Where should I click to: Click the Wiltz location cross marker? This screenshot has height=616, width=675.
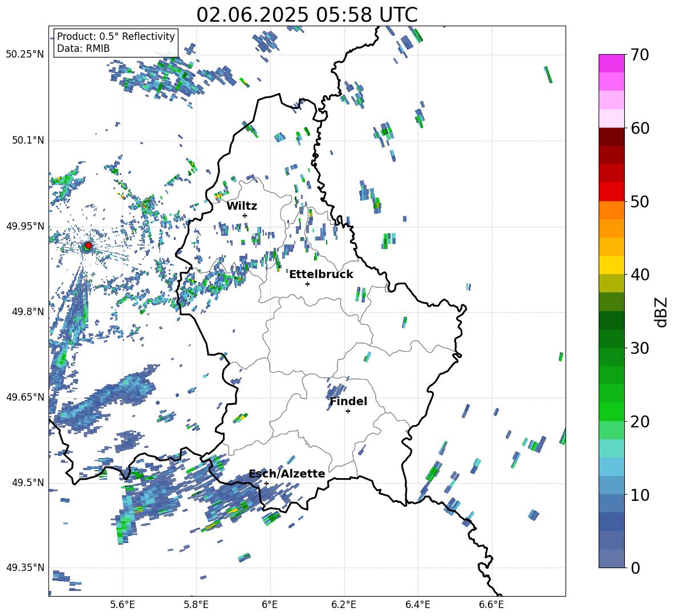coord(245,215)
